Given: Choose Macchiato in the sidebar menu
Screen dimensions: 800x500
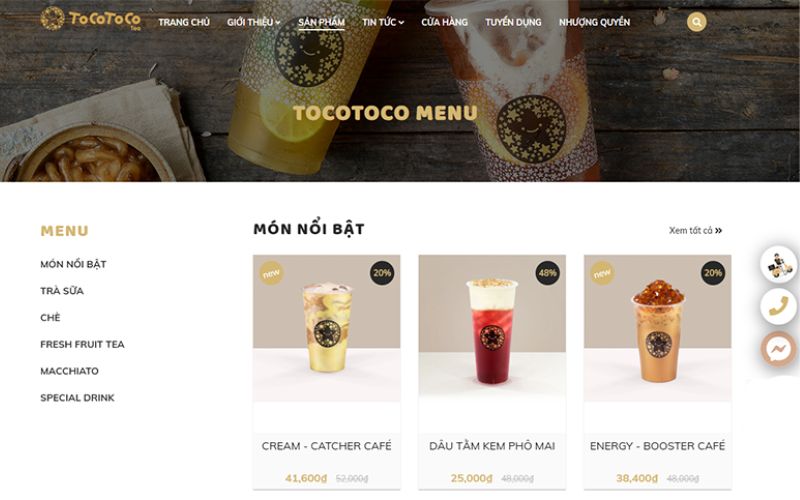Looking at the screenshot, I should (69, 371).
